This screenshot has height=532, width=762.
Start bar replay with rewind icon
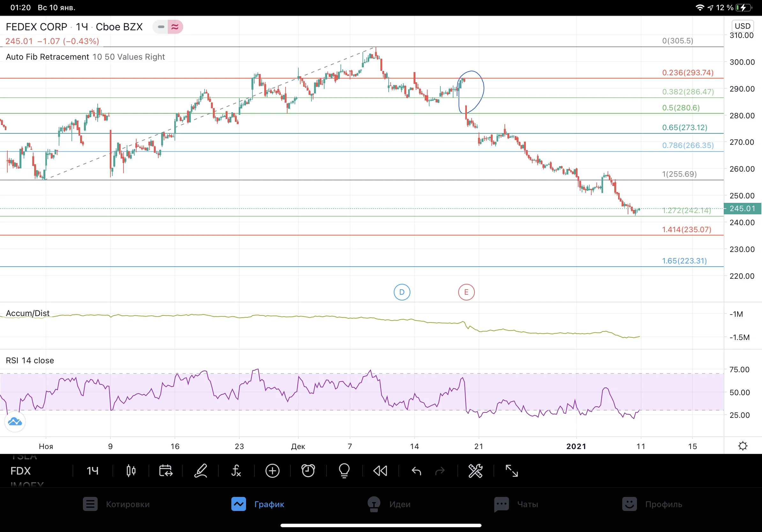tap(380, 471)
